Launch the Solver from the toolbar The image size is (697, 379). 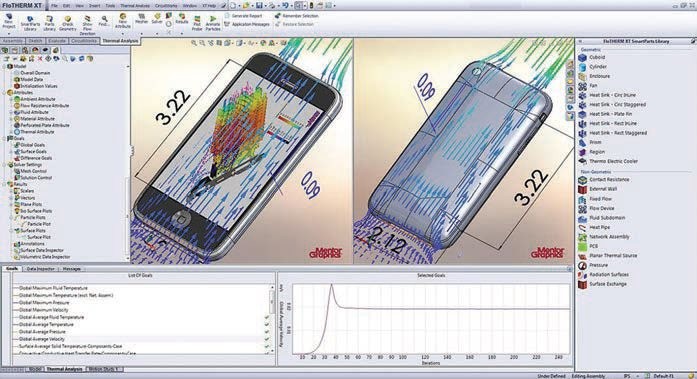tap(157, 18)
